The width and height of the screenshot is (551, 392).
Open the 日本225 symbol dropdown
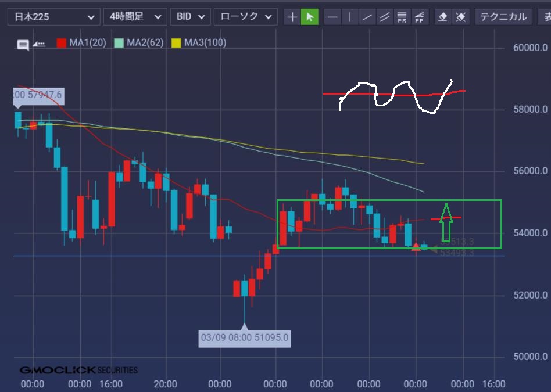(52, 17)
